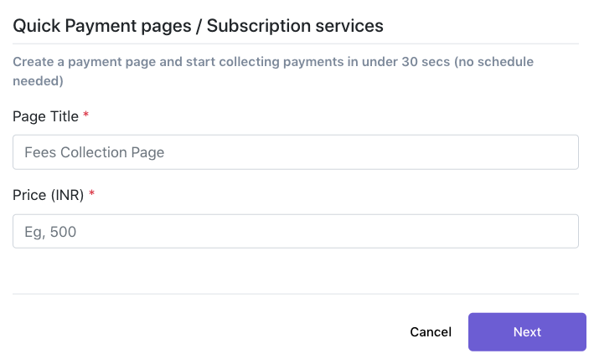Viewport: 594px width, 364px height.
Task: Click the '(INR)' currency text in label
Action: (x=68, y=195)
